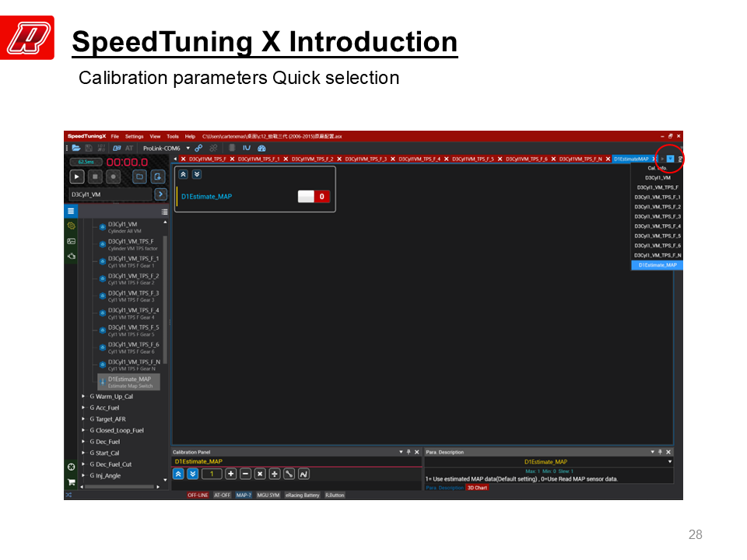Open the View menu
Viewport: 747px width, 560px height.
point(156,136)
